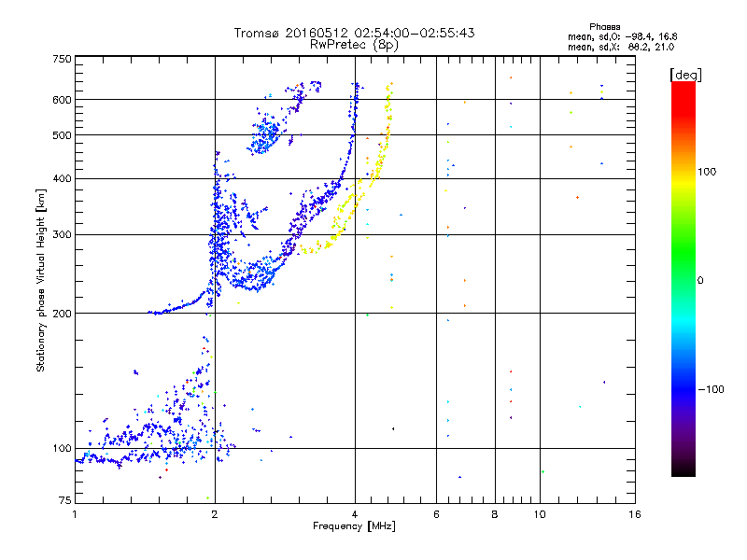
Task: Click the y-axis tick label '300'
Action: pos(62,234)
